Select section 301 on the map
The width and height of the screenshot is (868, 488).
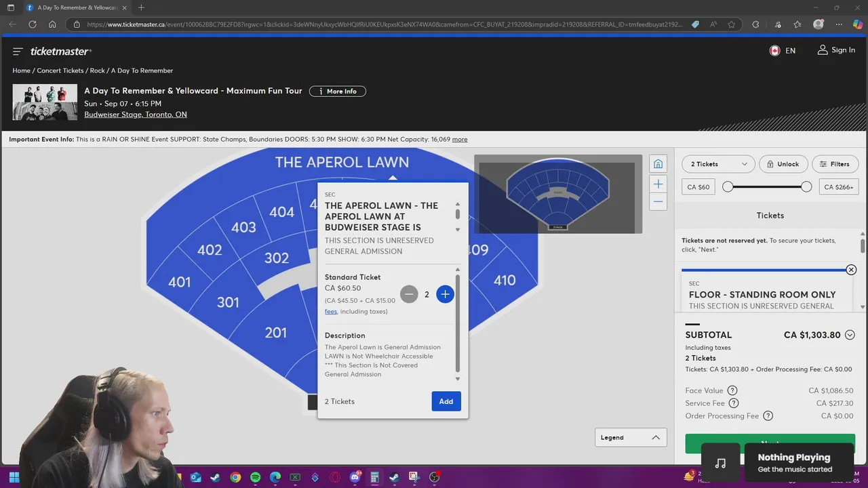(x=228, y=302)
